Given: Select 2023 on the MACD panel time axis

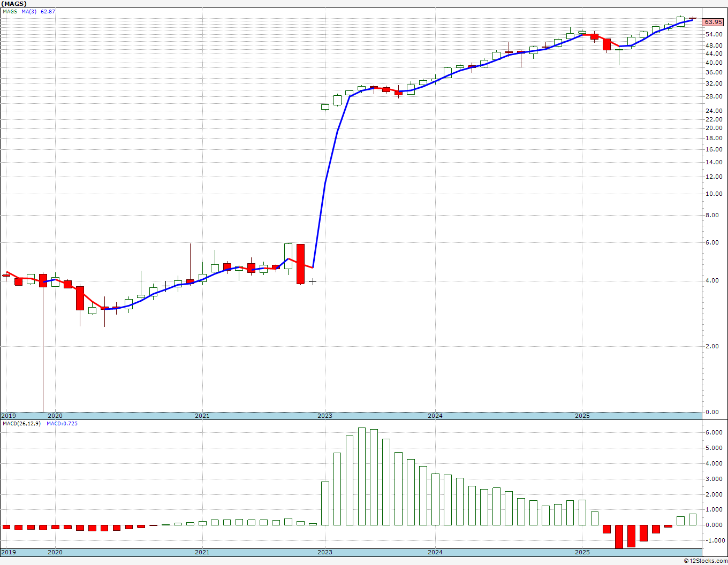Looking at the screenshot, I should tap(325, 552).
